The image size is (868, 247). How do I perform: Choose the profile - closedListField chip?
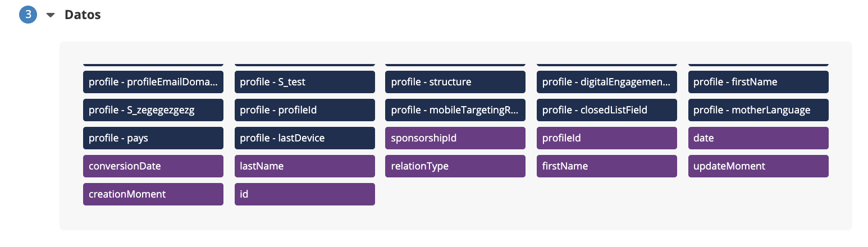606,110
